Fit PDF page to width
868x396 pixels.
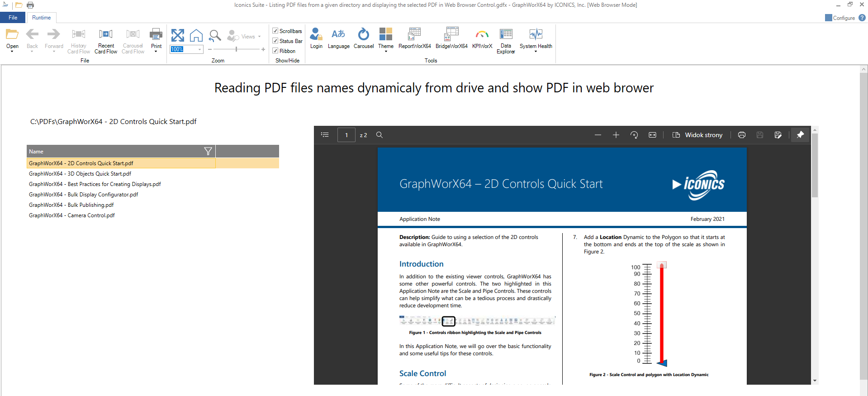pos(652,135)
